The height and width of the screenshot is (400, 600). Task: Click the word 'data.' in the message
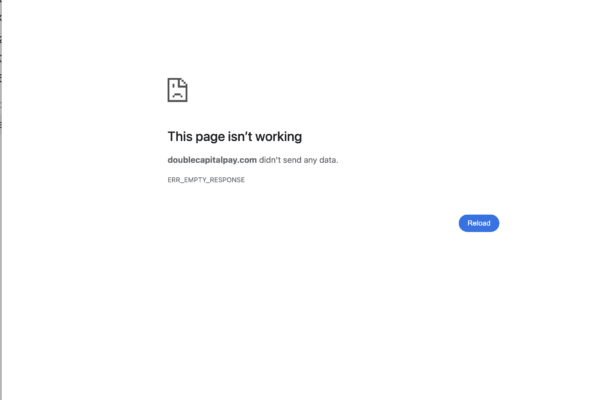tap(329, 160)
